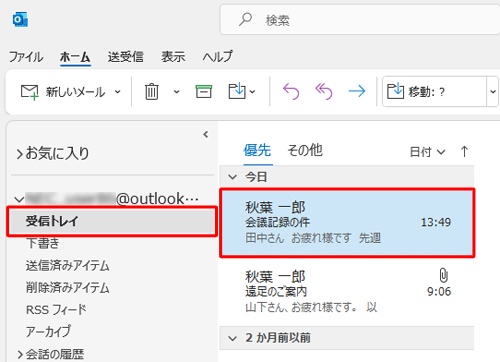Focus the 検索 search field

pyautogui.click(x=360, y=20)
